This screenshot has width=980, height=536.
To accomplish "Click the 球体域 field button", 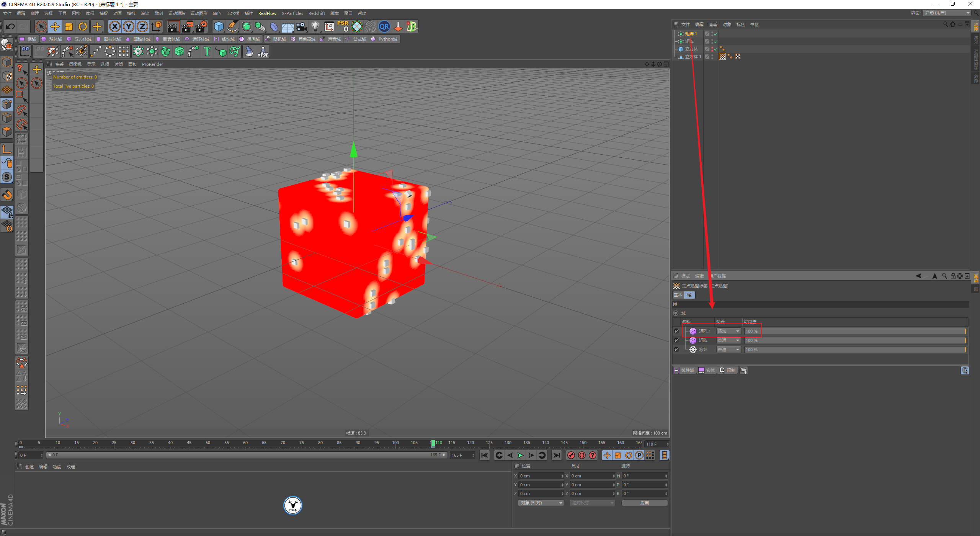I will (x=52, y=39).
